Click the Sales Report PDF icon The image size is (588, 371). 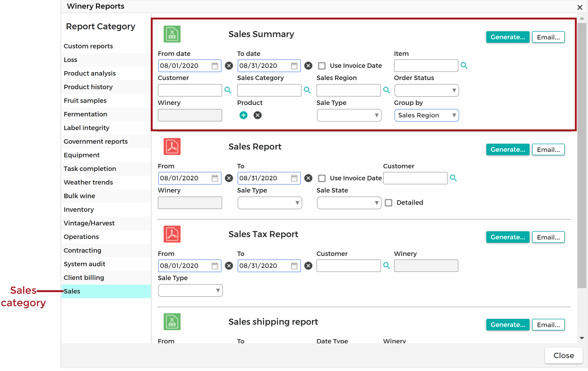pyautogui.click(x=172, y=147)
